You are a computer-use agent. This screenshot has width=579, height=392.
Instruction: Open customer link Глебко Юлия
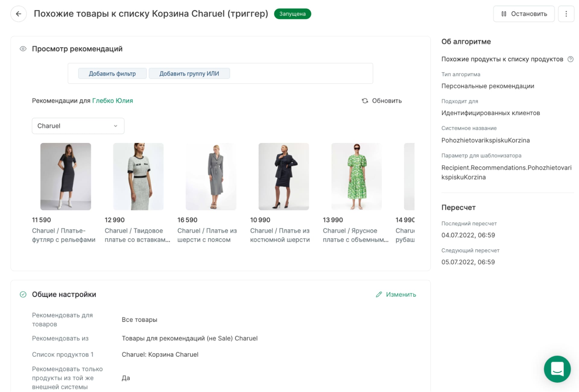112,101
